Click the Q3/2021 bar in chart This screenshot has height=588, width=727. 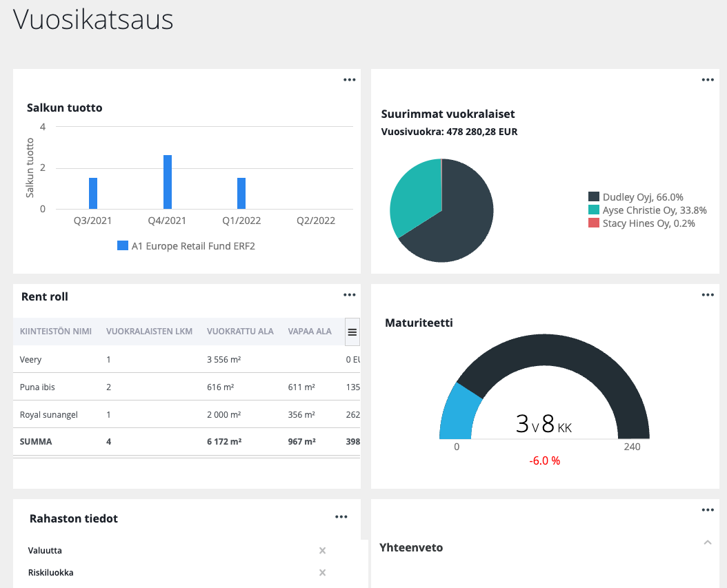click(x=93, y=193)
